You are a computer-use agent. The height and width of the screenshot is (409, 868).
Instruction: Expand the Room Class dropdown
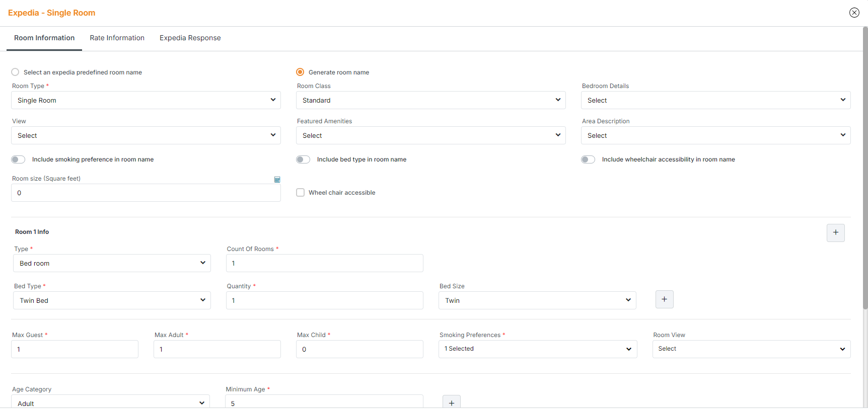point(431,100)
